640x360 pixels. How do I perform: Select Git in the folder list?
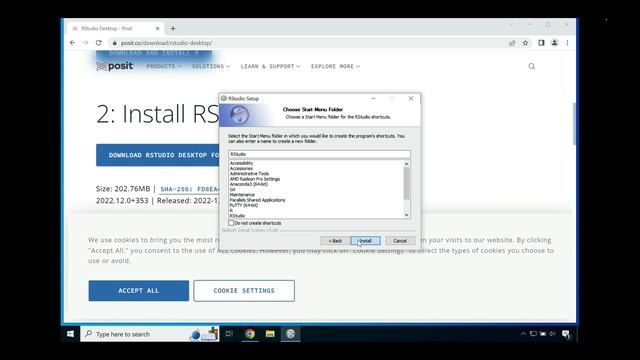(232, 190)
